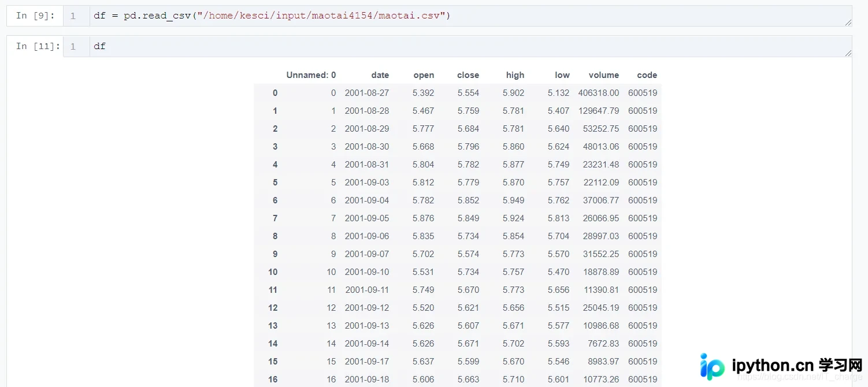Click the volume value 129647.79
This screenshot has height=387, width=868.
(x=599, y=111)
